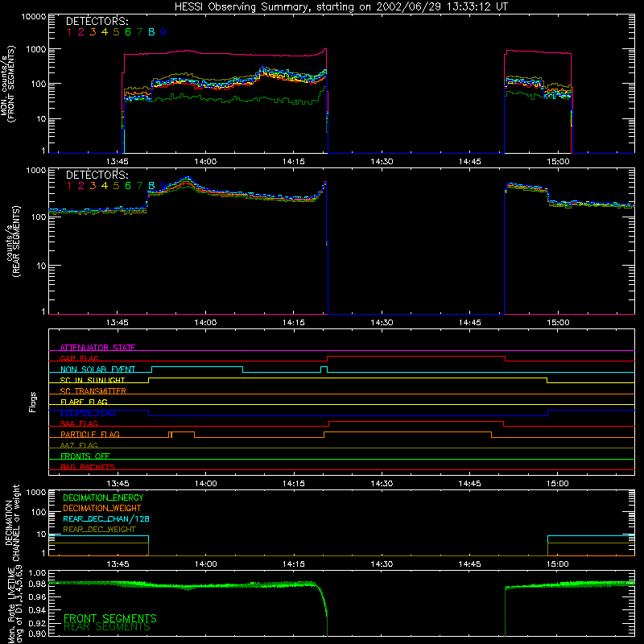
Task: Click 1000 tick on rear segments y-axis
Action: (36, 171)
